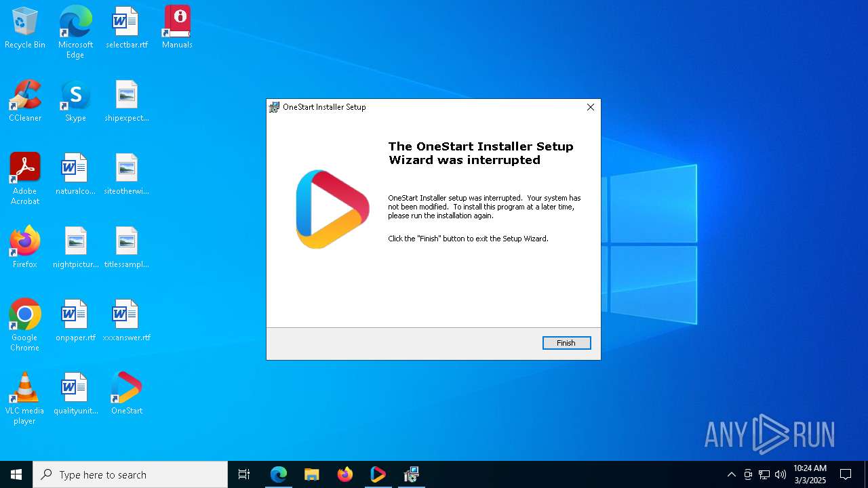Select the selectbar.rtf document icon
This screenshot has width=868, height=488.
[126, 28]
